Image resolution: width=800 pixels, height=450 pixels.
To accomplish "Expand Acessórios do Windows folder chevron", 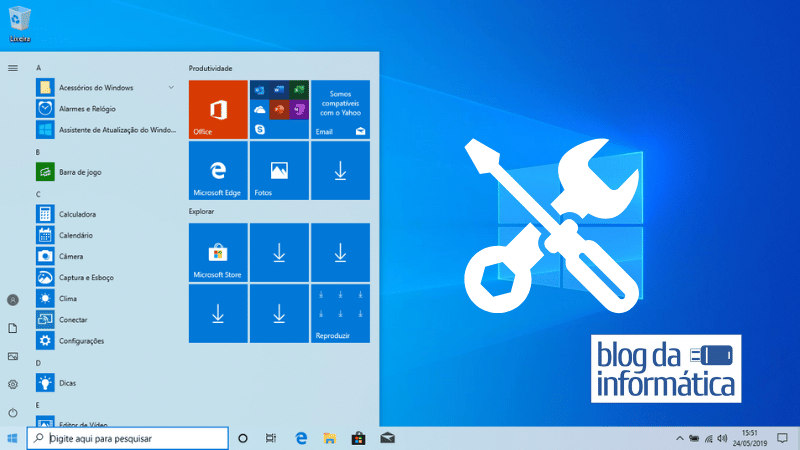I will (171, 87).
